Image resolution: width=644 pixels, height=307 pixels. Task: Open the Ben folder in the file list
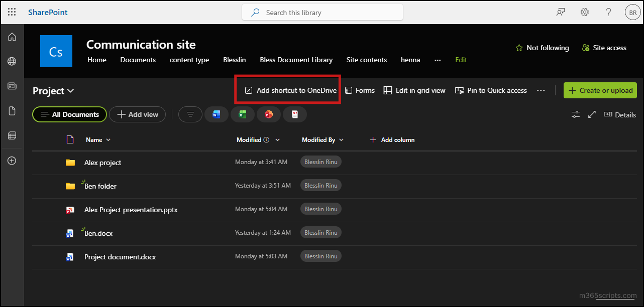click(99, 186)
